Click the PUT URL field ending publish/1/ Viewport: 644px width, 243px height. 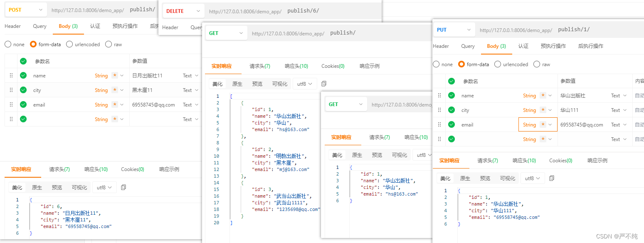pyautogui.click(x=559, y=30)
